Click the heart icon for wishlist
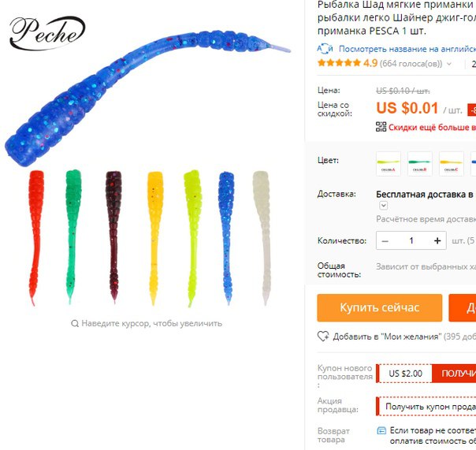This screenshot has width=476, height=450. [x=323, y=337]
